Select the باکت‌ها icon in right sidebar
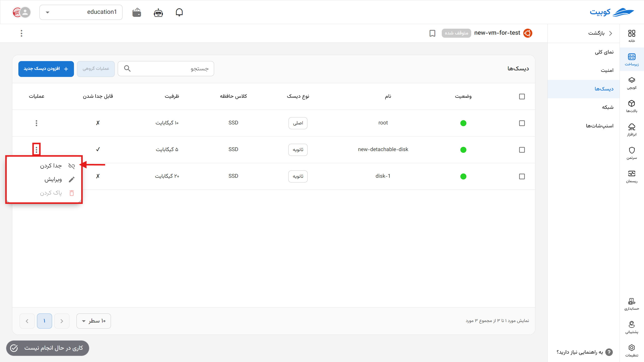 (632, 106)
